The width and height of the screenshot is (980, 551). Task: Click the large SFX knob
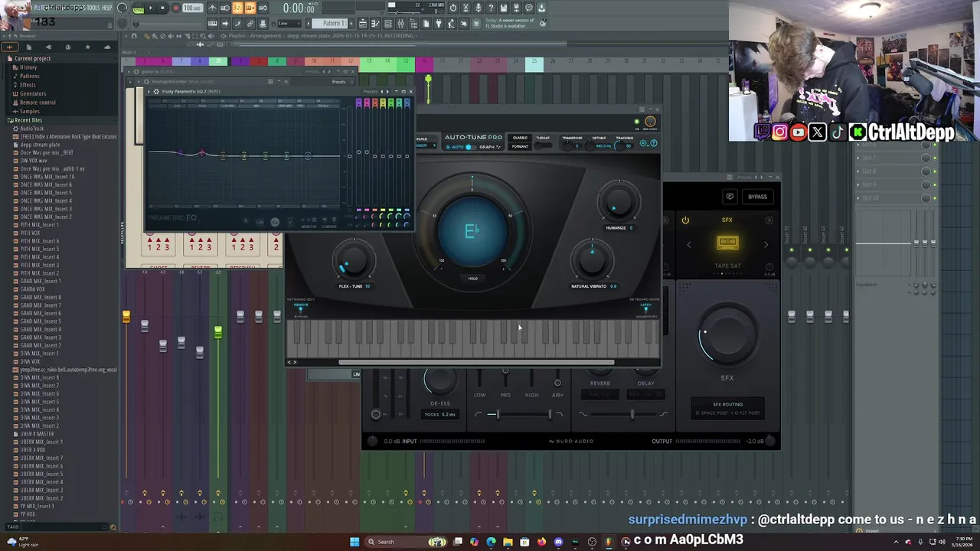[727, 335]
